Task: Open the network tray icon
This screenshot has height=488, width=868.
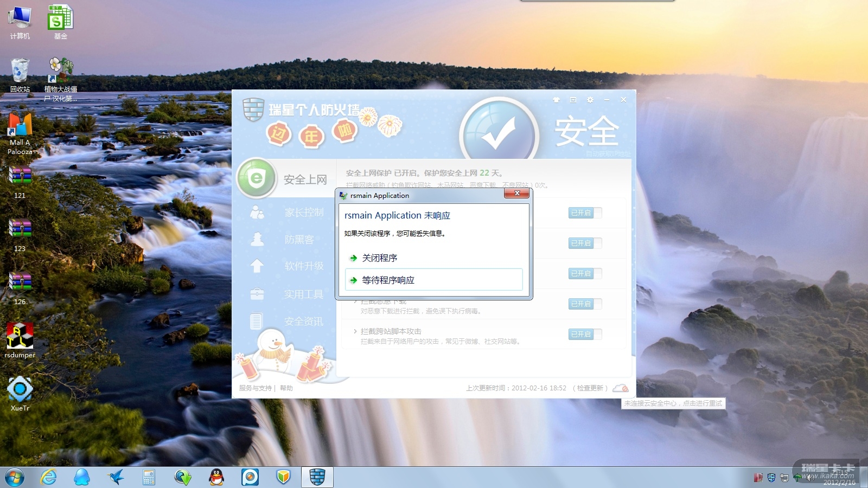Action: point(784,478)
